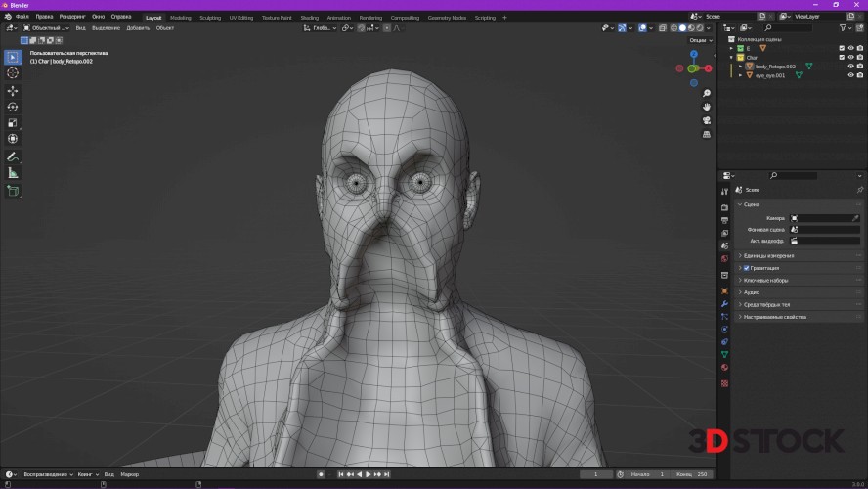
Task: Pick the Rotate tool
Action: 13,107
